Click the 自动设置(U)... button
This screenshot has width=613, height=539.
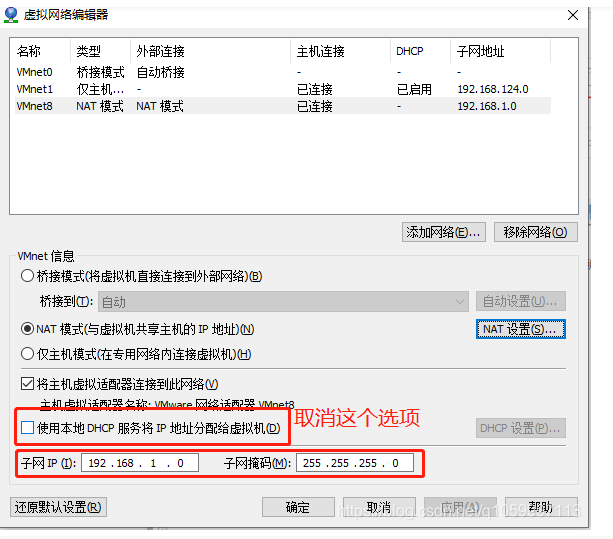[521, 301]
